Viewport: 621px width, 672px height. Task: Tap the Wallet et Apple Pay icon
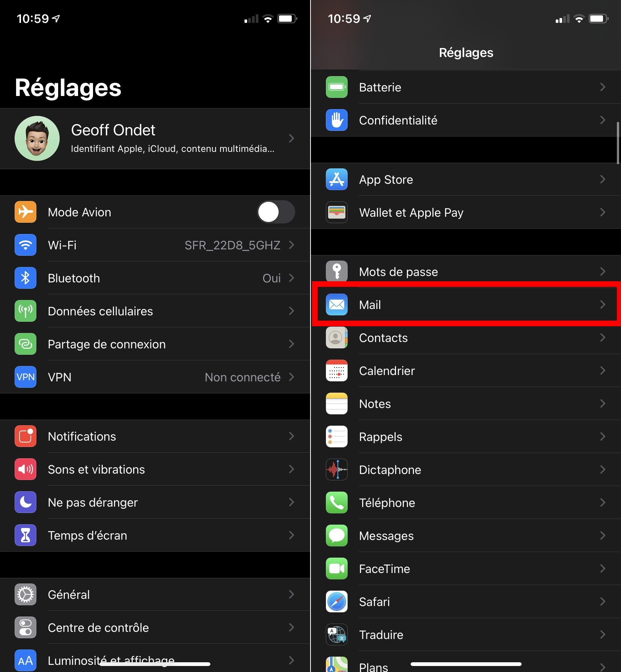337,212
